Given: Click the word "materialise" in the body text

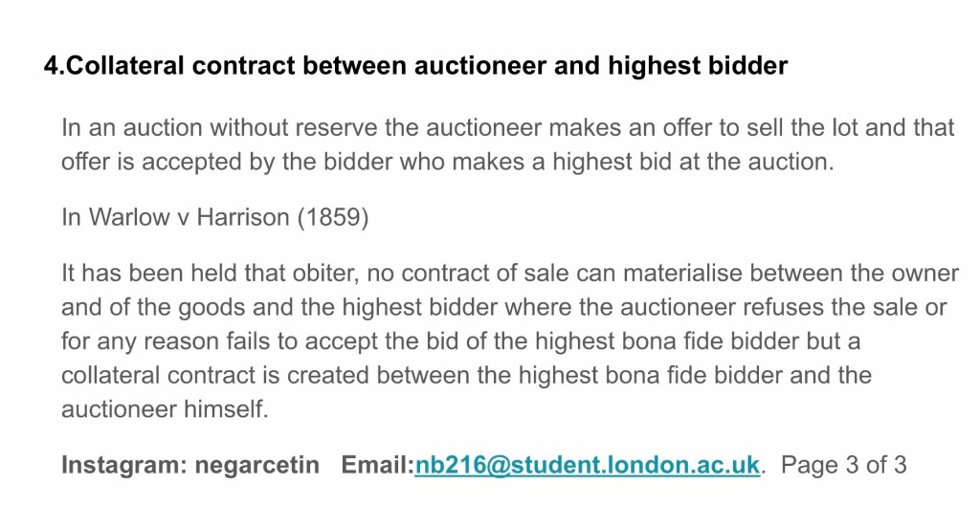Looking at the screenshot, I should [681, 274].
